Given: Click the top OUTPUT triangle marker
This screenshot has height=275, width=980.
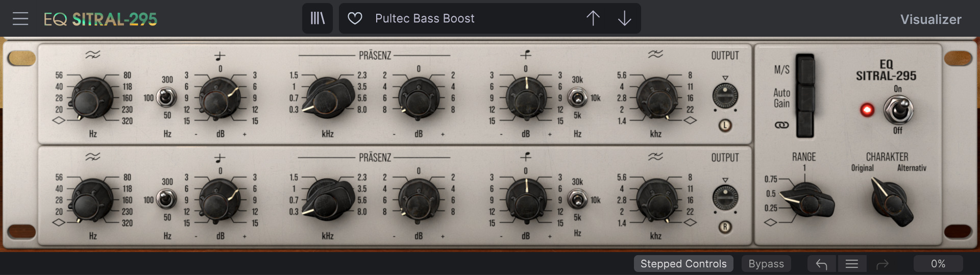Looking at the screenshot, I should pyautogui.click(x=725, y=78).
